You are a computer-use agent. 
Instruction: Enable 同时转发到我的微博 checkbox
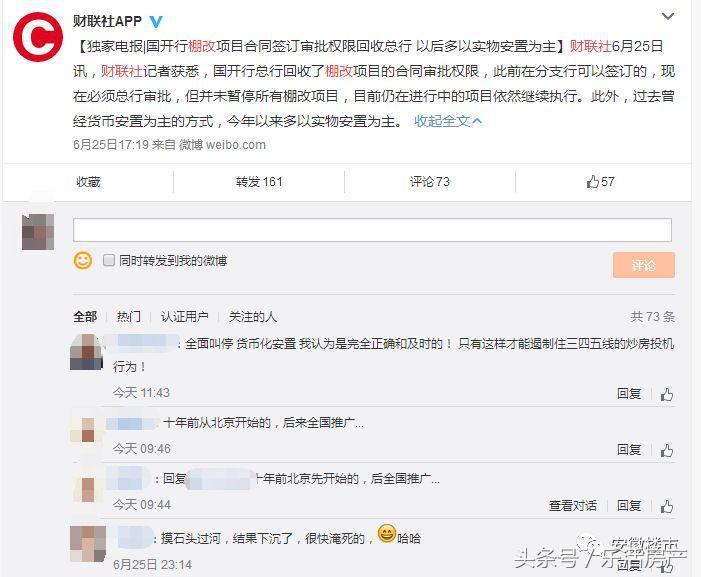109,260
